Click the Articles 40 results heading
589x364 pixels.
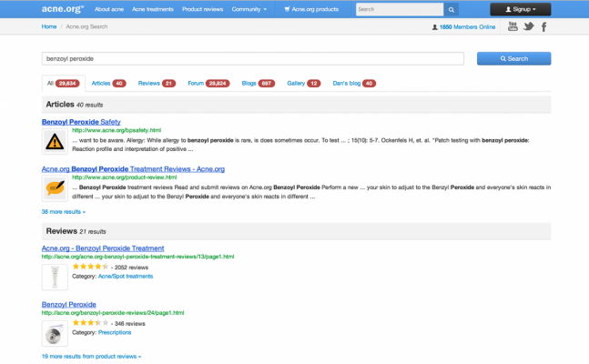(x=75, y=105)
